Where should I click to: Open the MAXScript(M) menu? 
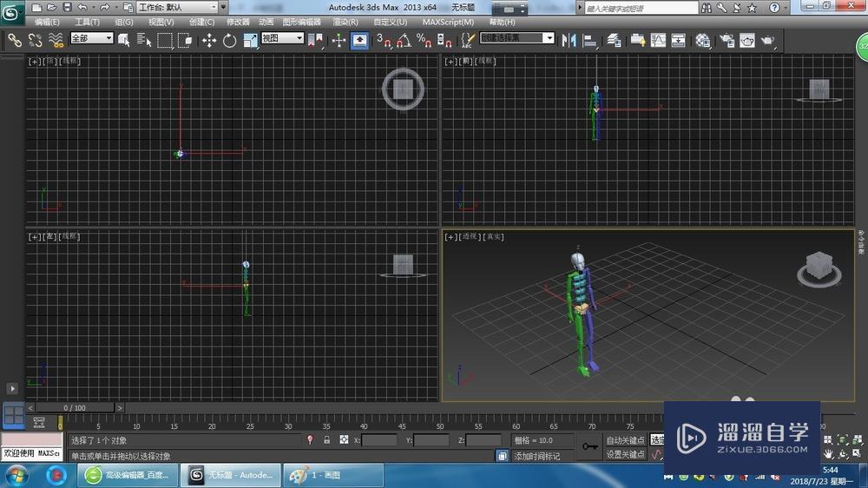(448, 23)
